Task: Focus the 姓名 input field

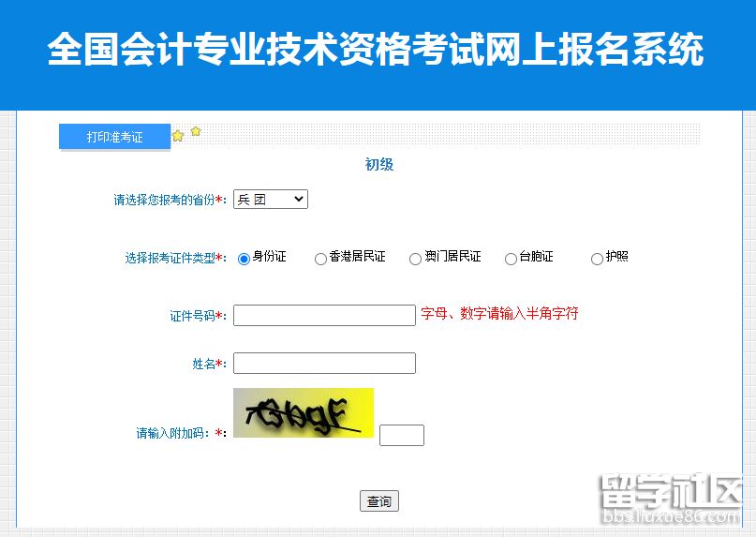Action: pyautogui.click(x=324, y=363)
